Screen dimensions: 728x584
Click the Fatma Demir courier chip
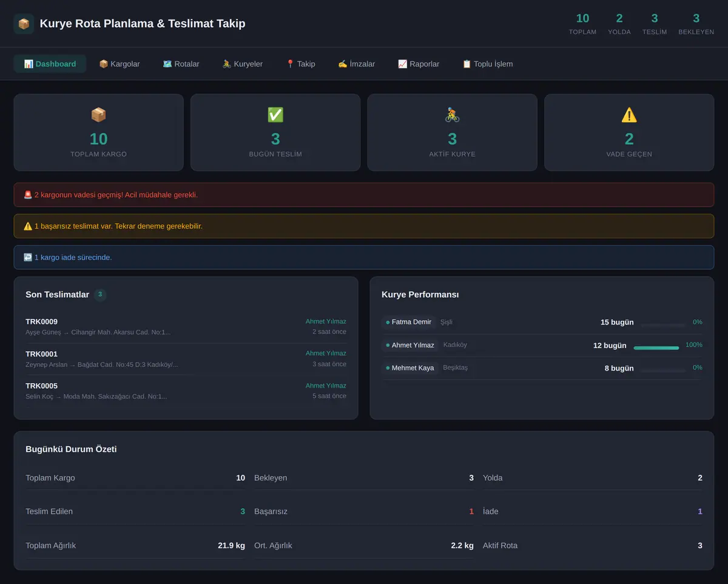[x=409, y=322]
